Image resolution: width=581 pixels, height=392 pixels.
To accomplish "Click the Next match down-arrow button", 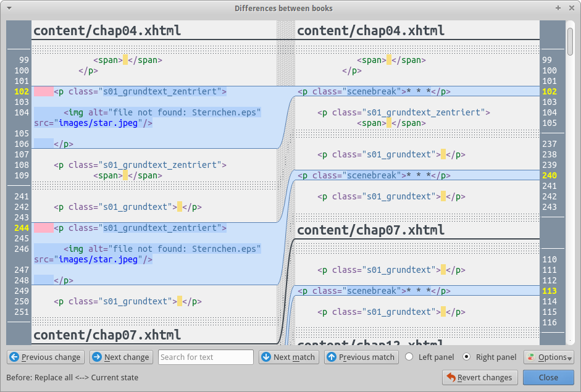I will [288, 357].
